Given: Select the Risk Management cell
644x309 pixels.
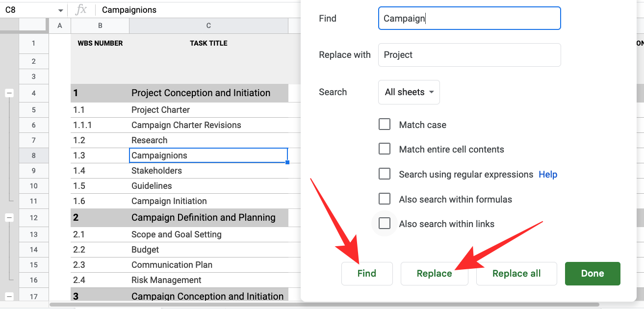Looking at the screenshot, I should (x=208, y=280).
